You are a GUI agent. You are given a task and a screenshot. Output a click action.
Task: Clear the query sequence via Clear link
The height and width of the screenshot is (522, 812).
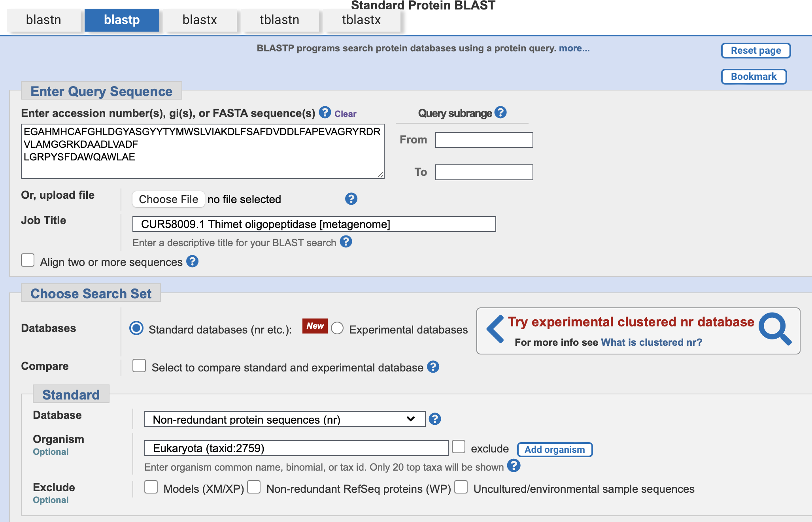(346, 114)
